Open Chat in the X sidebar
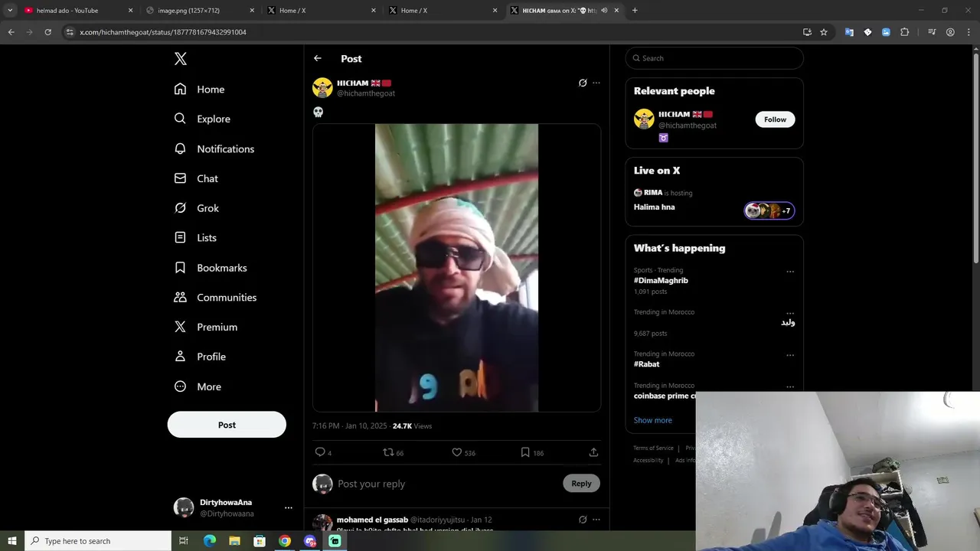 [196, 178]
